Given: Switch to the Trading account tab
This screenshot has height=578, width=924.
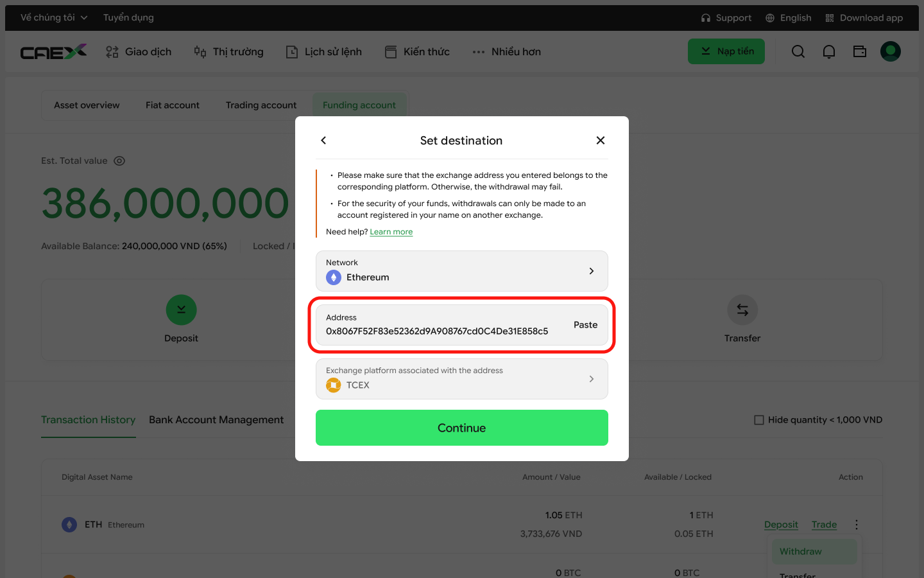Looking at the screenshot, I should point(261,105).
